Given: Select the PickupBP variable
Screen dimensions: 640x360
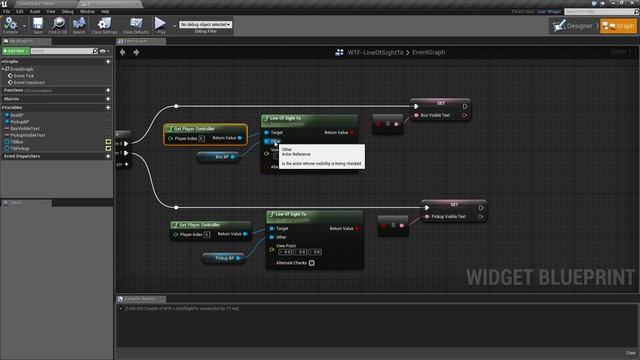Looking at the screenshot, I should [19, 122].
